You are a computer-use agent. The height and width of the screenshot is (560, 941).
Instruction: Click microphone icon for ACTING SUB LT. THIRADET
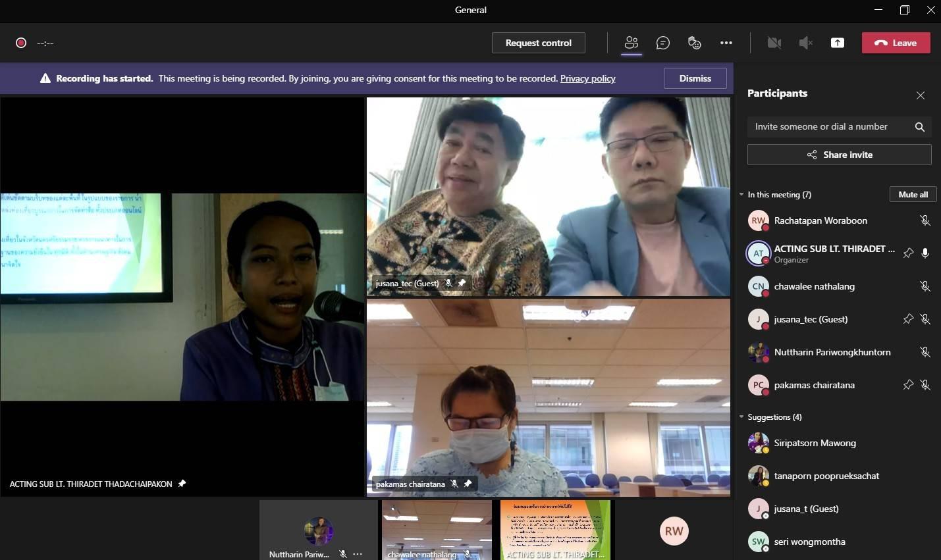point(925,253)
